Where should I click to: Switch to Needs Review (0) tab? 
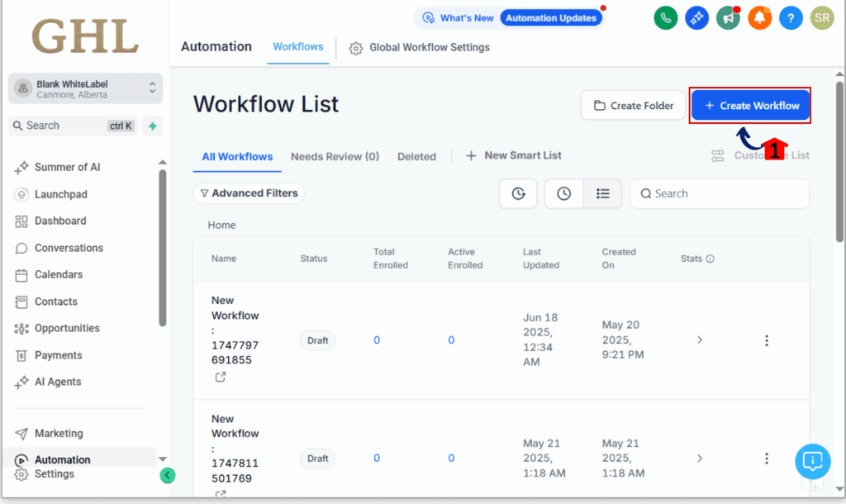(335, 156)
